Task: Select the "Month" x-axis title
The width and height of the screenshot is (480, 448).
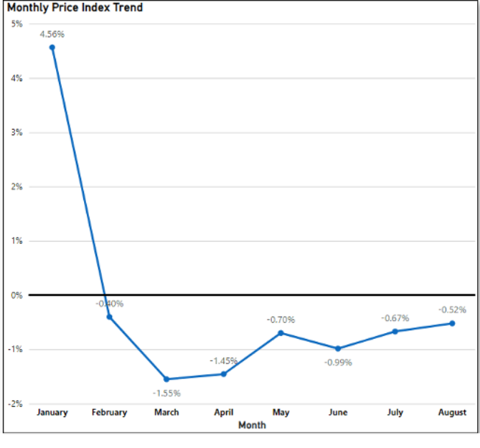Action: (x=252, y=425)
